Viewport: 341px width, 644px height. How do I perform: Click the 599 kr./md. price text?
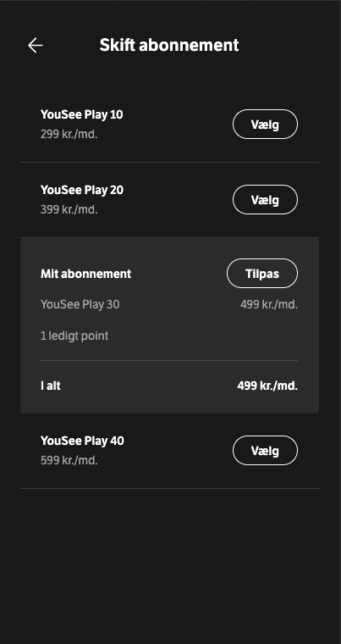click(x=69, y=461)
